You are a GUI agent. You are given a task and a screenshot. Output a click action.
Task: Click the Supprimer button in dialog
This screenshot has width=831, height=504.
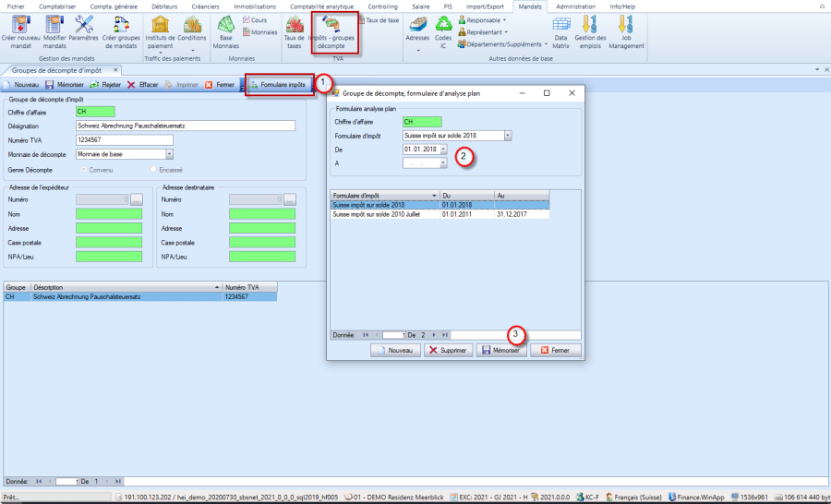click(x=449, y=351)
